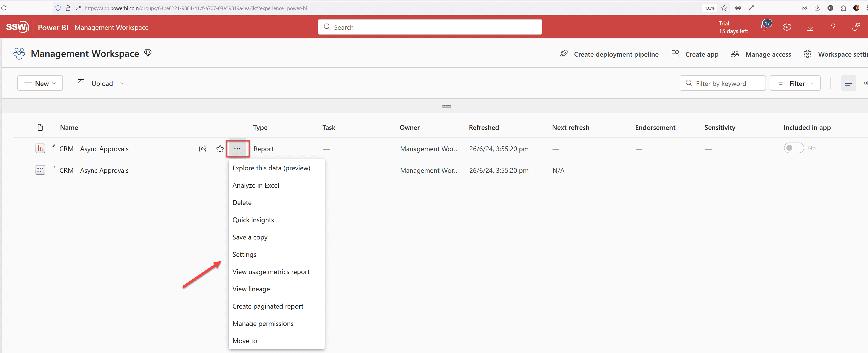Open the help question mark icon

833,27
